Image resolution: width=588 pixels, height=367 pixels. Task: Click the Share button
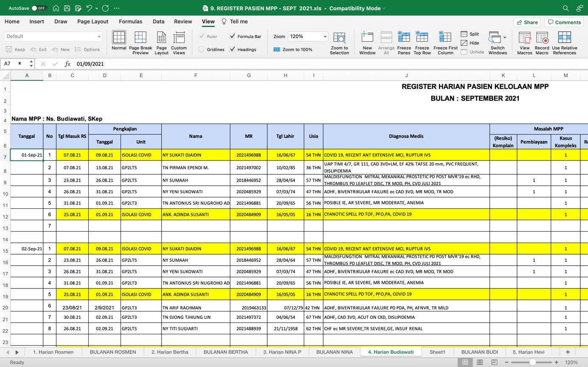(527, 22)
